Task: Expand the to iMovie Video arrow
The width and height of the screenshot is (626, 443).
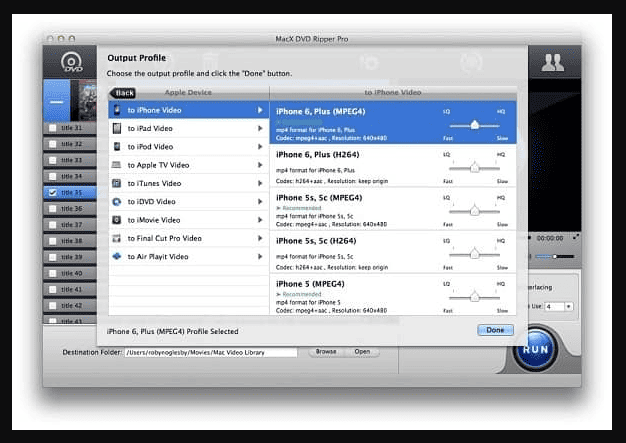Action: (x=260, y=220)
